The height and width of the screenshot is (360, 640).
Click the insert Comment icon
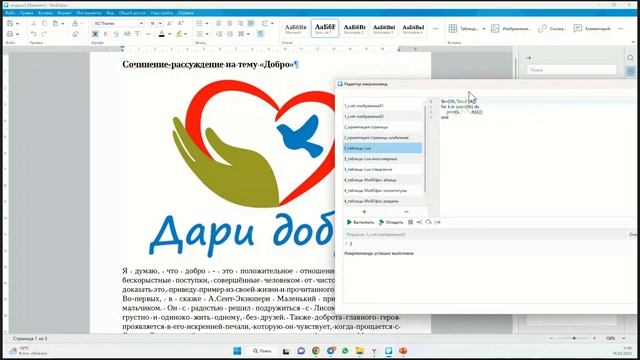[x=578, y=29]
